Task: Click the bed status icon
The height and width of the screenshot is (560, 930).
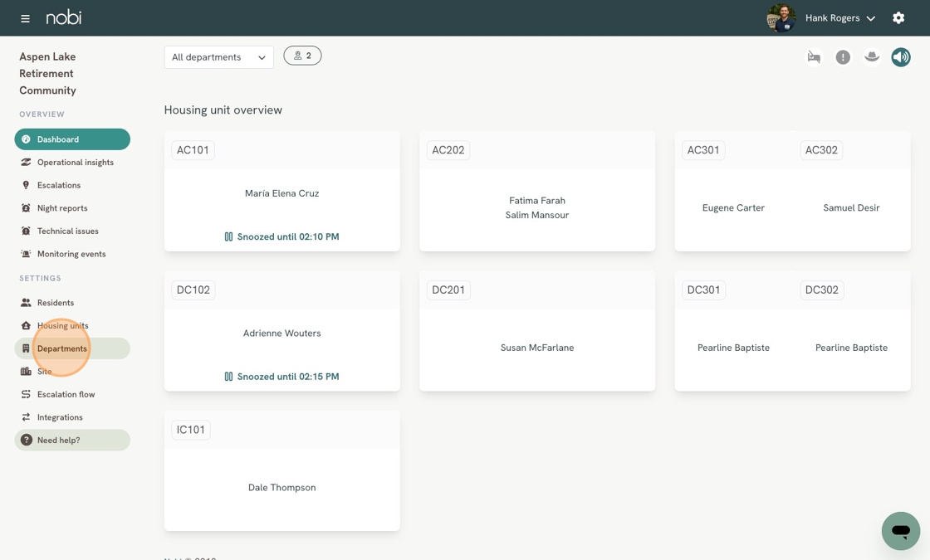Action: 814,57
